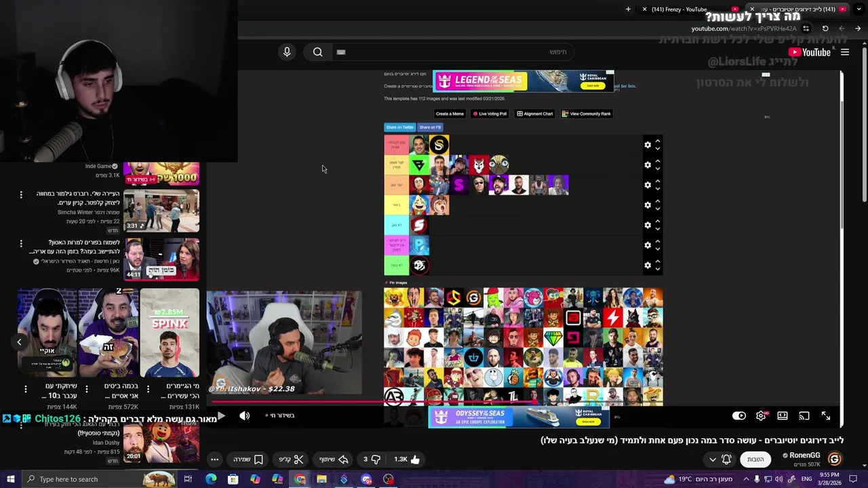The image size is (868, 488).
Task: Open options for the 144K-views Short
Action: click(26, 389)
